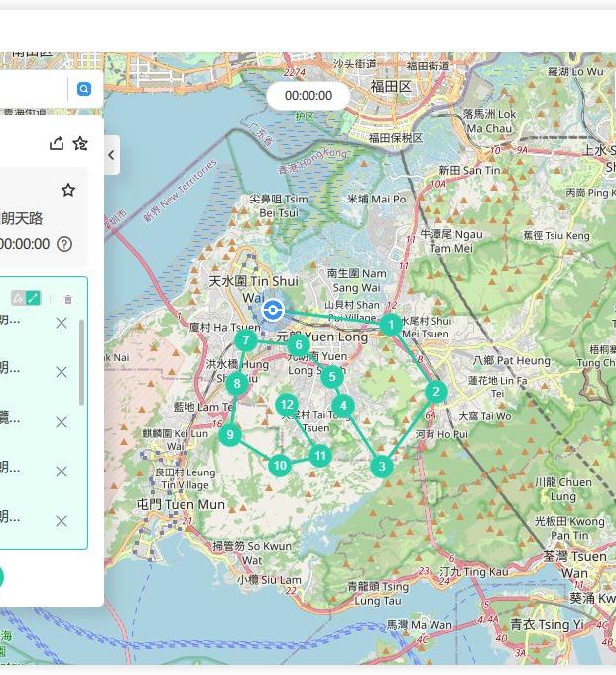616x675 pixels.
Task: Star the route with the favorite icon
Action: click(68, 190)
